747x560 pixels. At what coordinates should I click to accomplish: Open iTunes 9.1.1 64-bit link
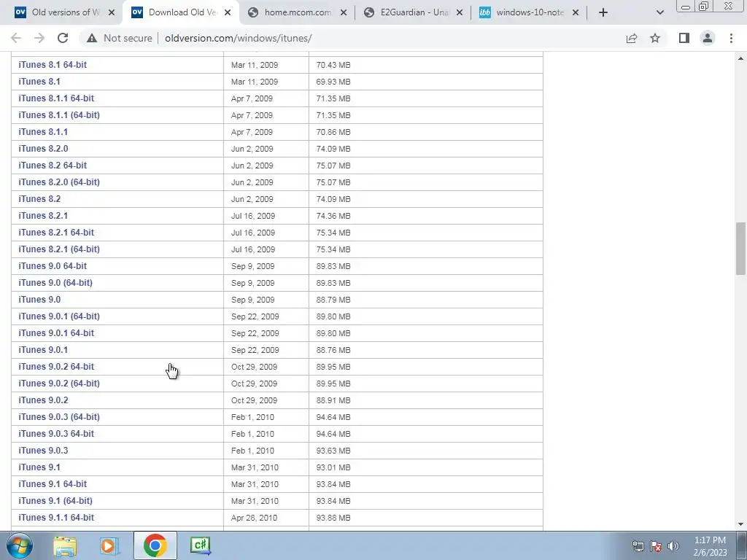click(x=56, y=518)
